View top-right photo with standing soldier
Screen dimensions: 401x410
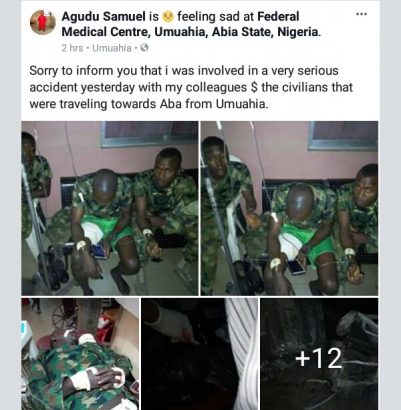click(289, 208)
